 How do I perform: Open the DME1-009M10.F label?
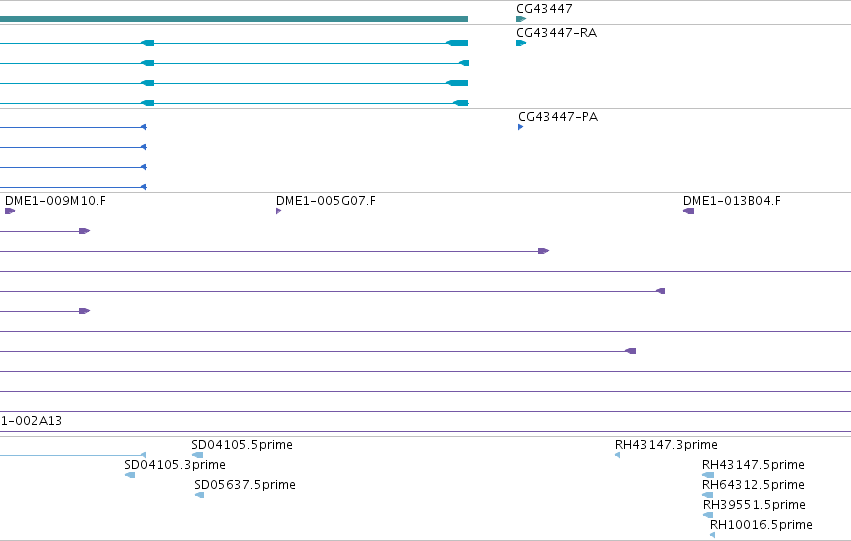(x=55, y=201)
